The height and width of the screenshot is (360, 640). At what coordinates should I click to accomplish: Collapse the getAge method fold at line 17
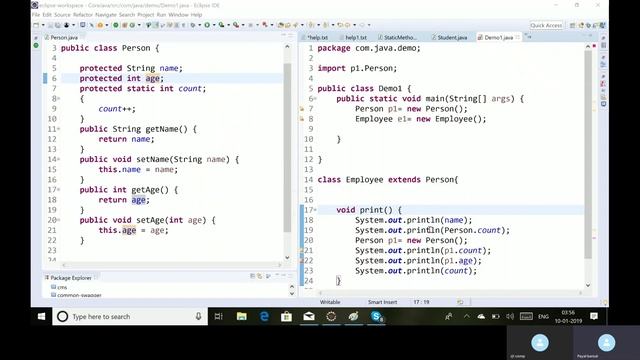tap(59, 189)
